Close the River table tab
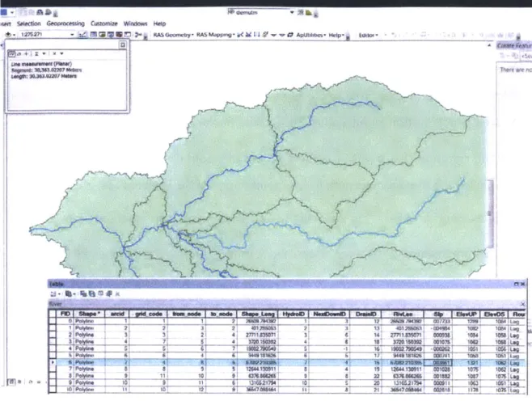Screen dimensions: 532x401 pos(522,304)
